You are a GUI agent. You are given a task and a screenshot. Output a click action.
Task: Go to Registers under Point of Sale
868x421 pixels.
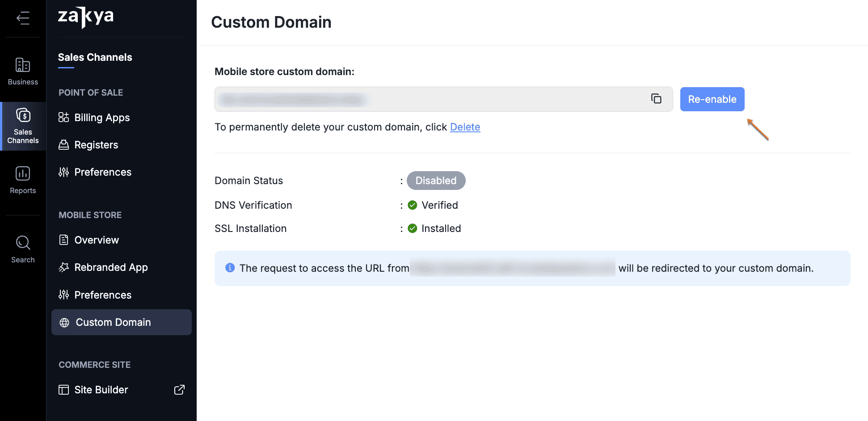pos(96,145)
